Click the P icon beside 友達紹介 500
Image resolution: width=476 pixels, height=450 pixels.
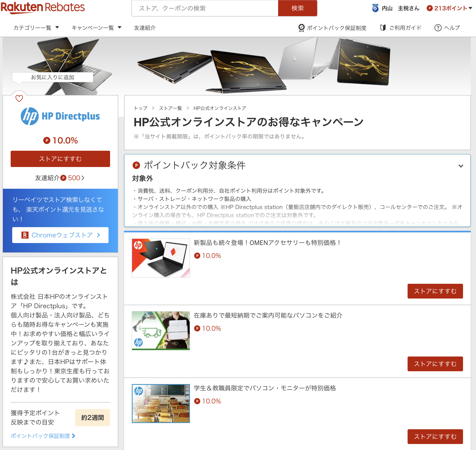63,178
